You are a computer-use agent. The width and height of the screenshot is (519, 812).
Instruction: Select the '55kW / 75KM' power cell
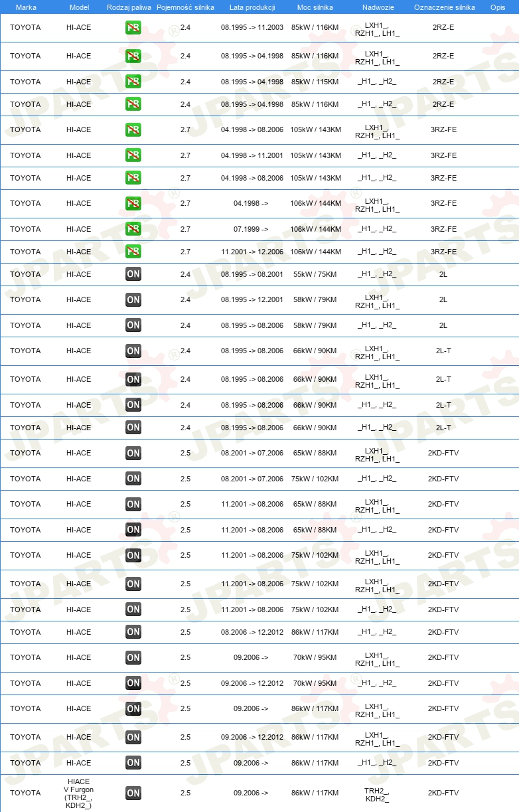coord(315,274)
